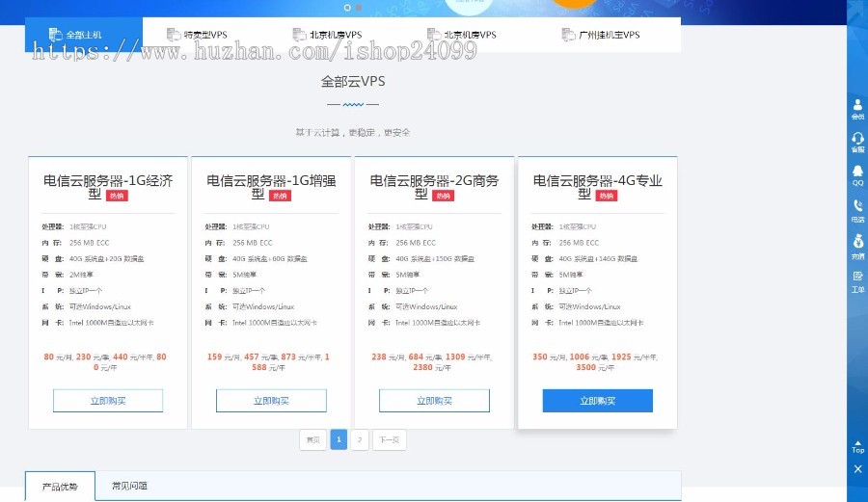The height and width of the screenshot is (502, 868).
Task: Click the 40G 系统盘+150G 数据盘 disk value
Action: tap(435, 259)
